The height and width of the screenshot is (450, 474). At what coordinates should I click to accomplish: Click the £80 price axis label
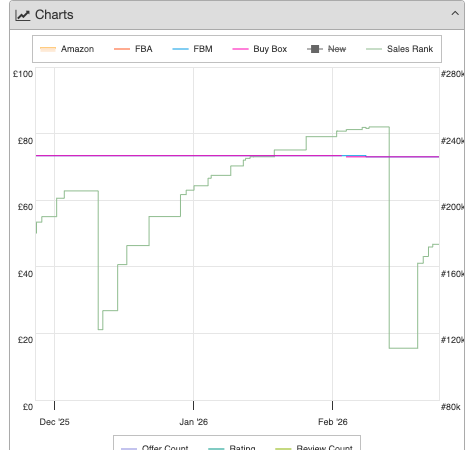(25, 141)
